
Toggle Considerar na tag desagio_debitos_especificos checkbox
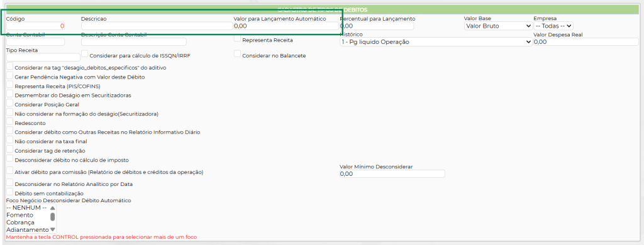[x=10, y=66]
